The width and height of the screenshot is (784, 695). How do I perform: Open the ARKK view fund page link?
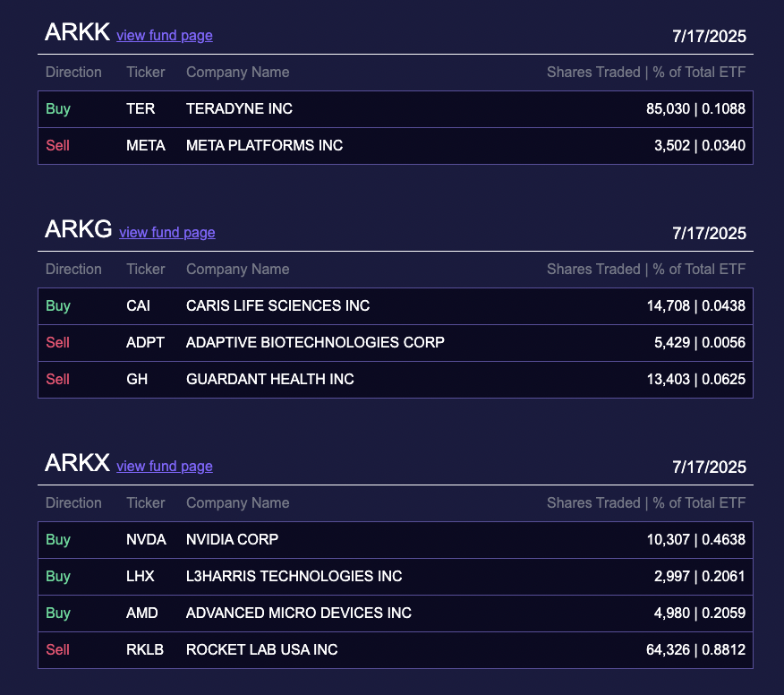pos(165,36)
